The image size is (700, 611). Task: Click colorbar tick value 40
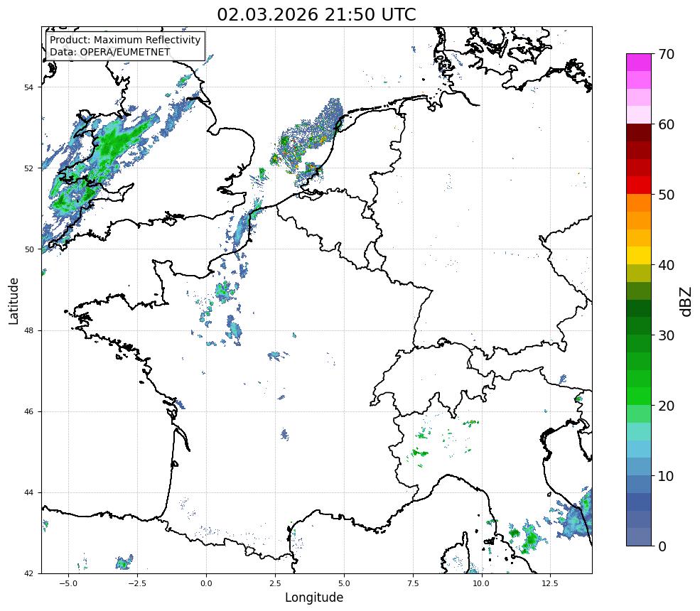point(666,265)
